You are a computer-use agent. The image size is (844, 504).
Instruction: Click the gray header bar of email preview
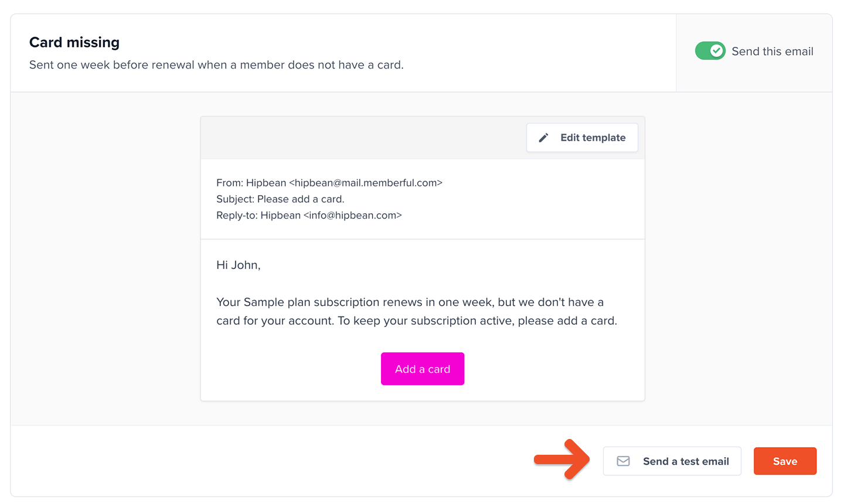[x=363, y=138]
